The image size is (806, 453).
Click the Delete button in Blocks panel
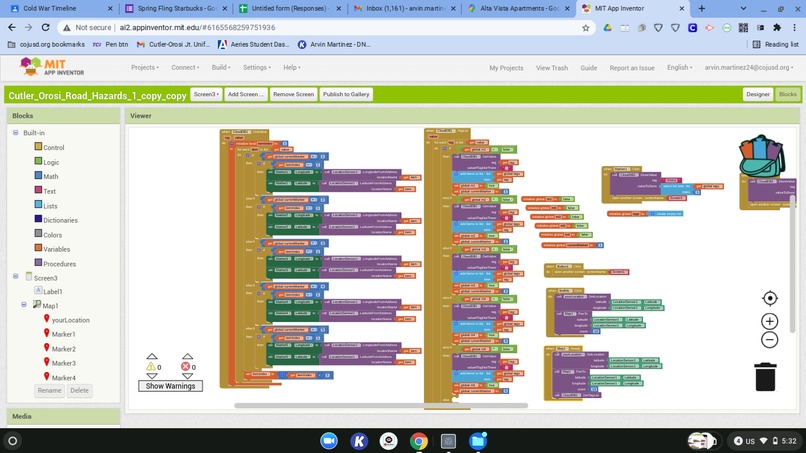[79, 390]
